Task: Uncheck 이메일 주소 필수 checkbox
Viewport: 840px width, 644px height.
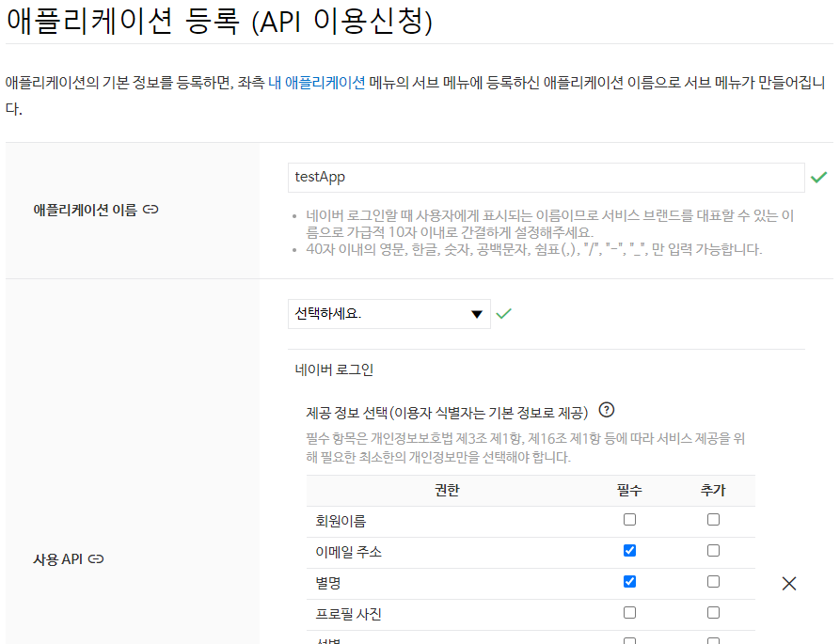Action: (629, 550)
